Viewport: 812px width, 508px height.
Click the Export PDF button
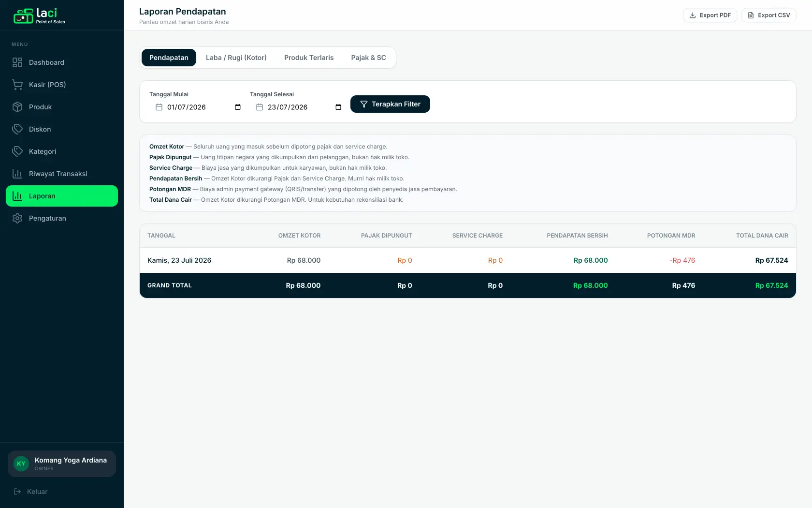[710, 15]
